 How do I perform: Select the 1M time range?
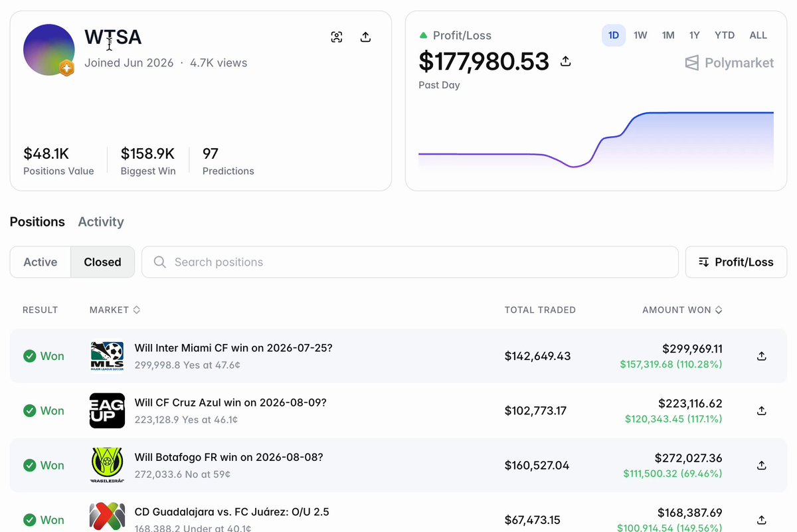[668, 35]
